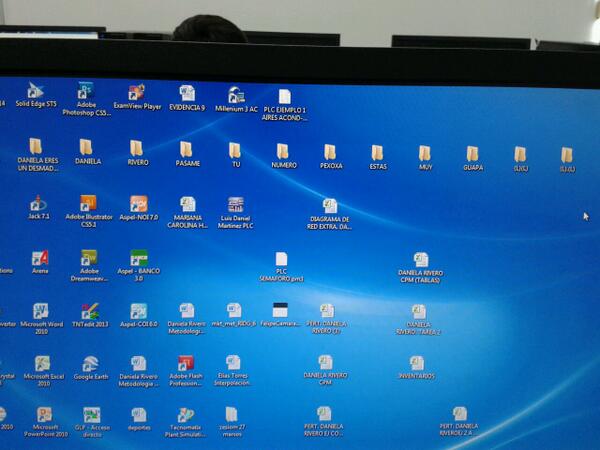The width and height of the screenshot is (600, 450).
Task: Launch Microsoft Word 2010 shortcut
Action: (41, 319)
